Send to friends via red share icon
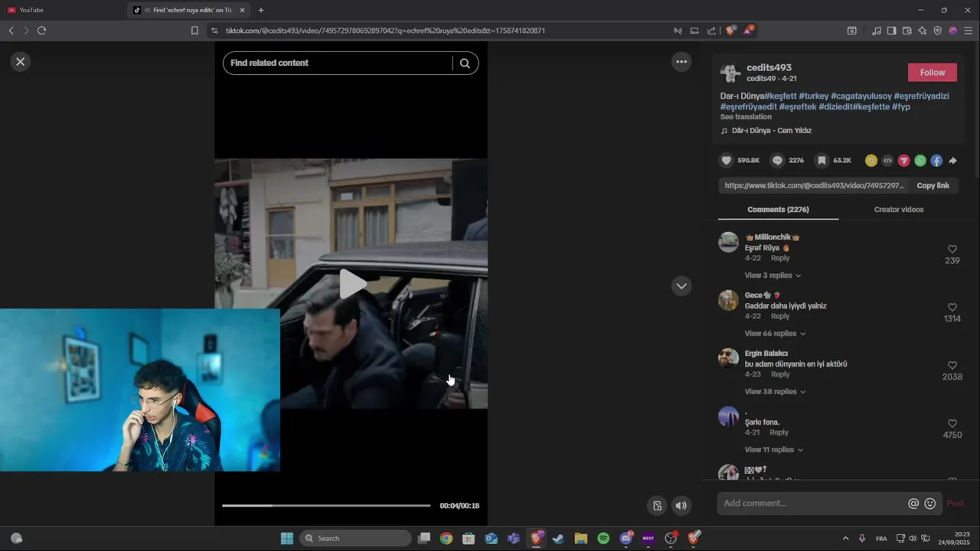 (x=904, y=161)
